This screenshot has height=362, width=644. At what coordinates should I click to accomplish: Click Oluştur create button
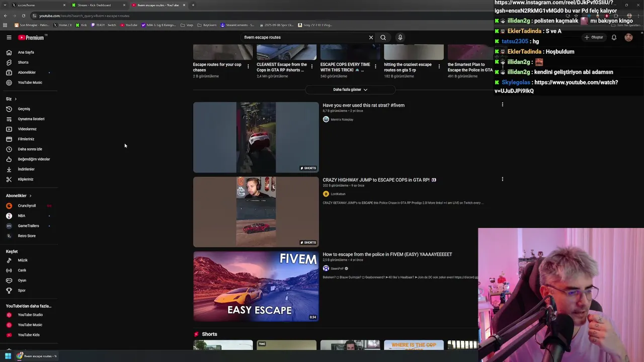[594, 37]
